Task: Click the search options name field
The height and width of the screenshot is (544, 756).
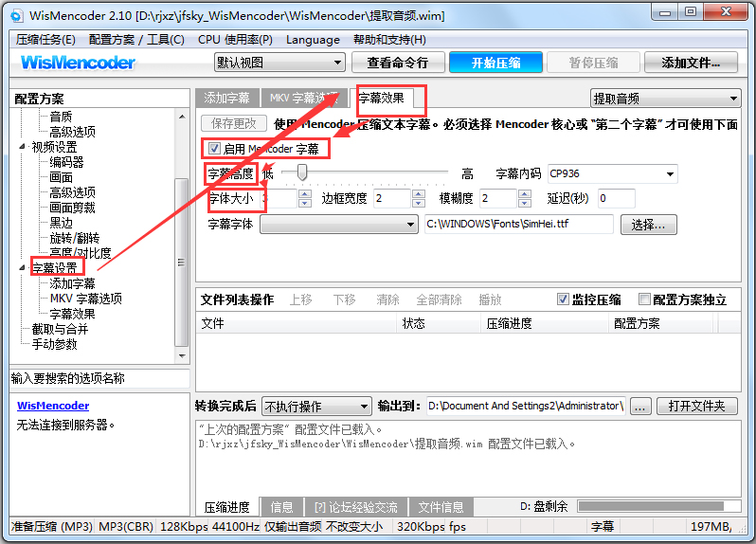Action: pyautogui.click(x=99, y=378)
